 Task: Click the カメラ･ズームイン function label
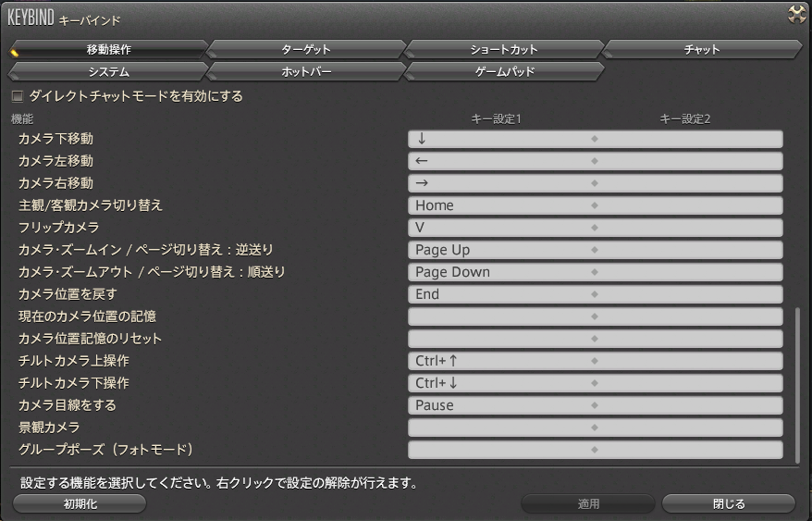(x=145, y=250)
